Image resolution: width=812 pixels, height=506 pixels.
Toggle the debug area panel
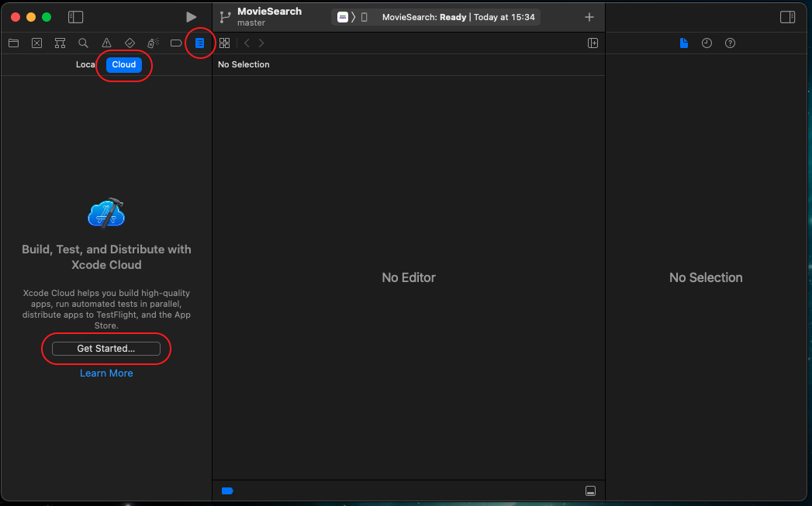(x=590, y=491)
